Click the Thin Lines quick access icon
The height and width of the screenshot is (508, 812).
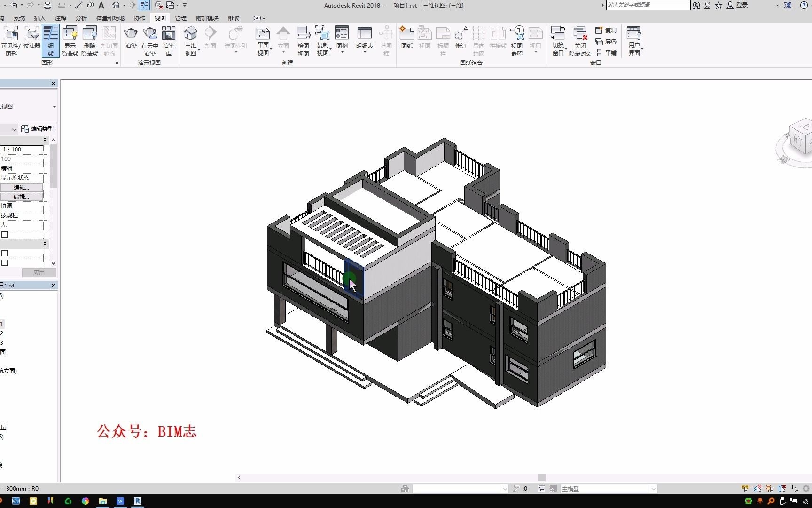click(144, 5)
